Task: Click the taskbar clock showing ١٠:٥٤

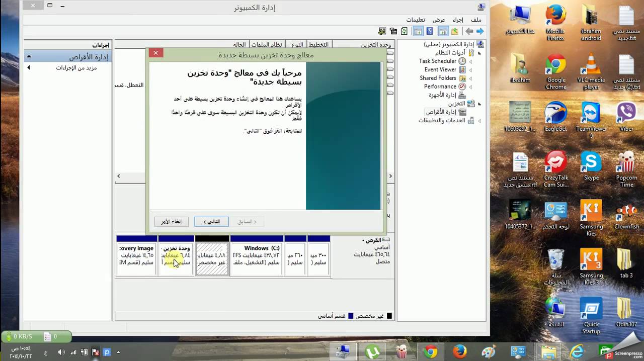Action: 20,351
